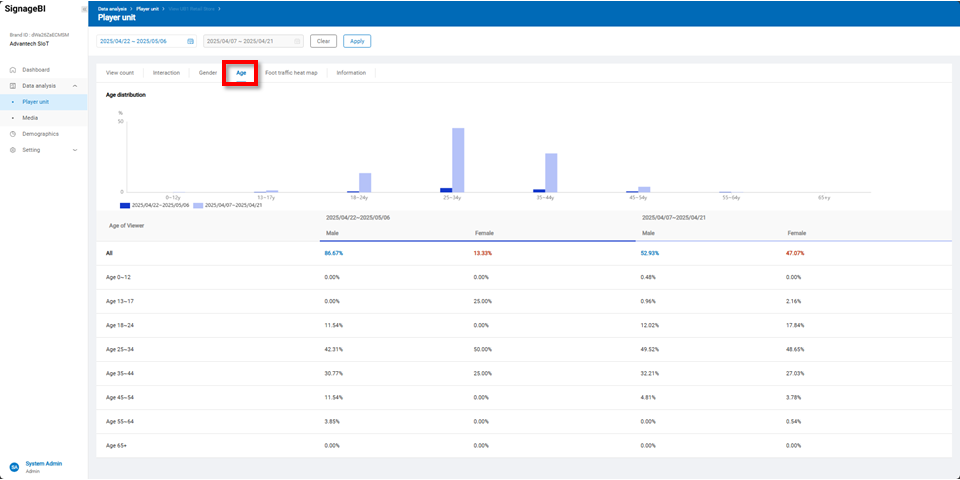Open calendar icon of first date range
This screenshot has width=960, height=480.
pyautogui.click(x=190, y=41)
